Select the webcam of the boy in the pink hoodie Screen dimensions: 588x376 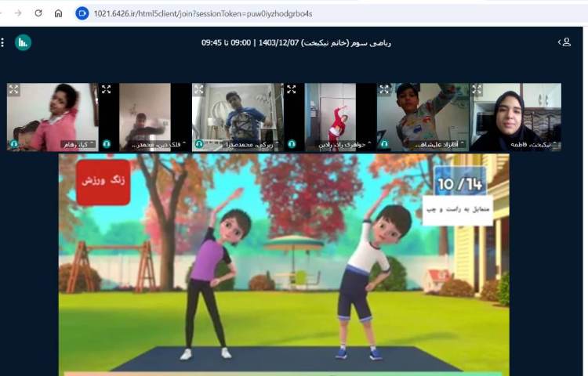(53, 117)
